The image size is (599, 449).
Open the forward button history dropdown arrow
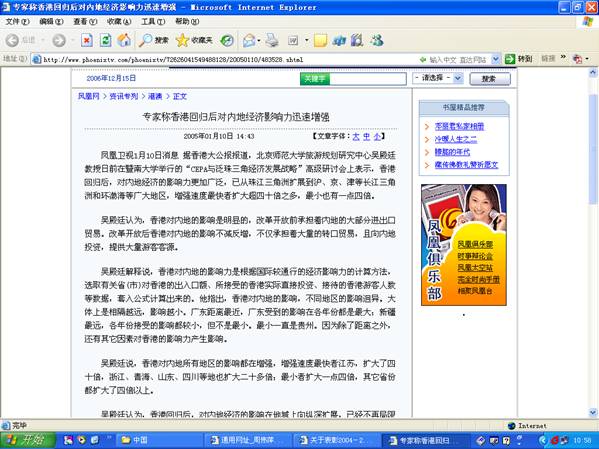point(73,40)
